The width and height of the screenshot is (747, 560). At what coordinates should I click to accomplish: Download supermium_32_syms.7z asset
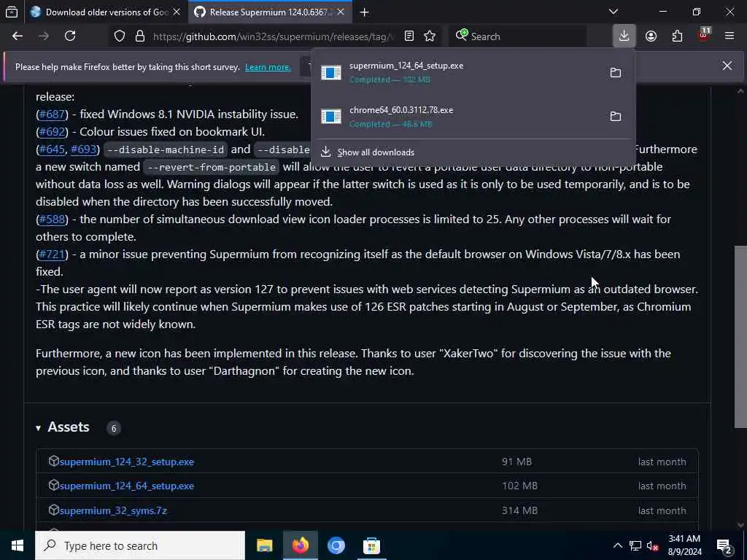(113, 511)
